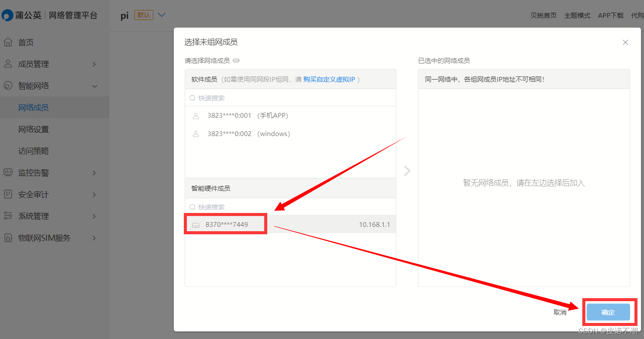Click the 10.168.1.1 IP address

pyautogui.click(x=374, y=225)
